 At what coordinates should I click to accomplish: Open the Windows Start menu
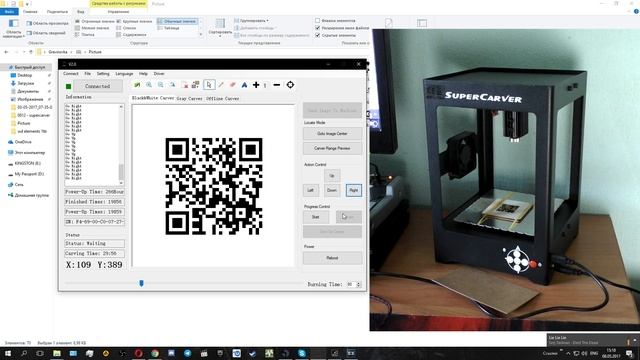[8, 353]
